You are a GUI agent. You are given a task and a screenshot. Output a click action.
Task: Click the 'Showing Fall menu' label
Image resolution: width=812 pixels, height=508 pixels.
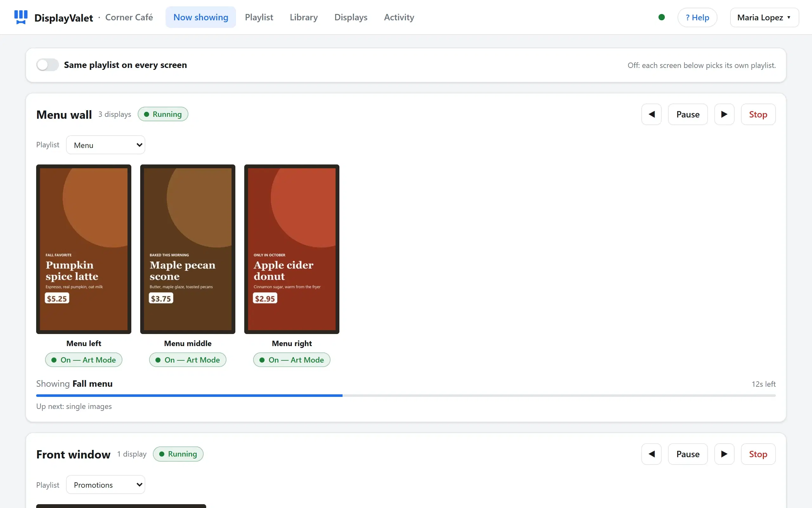click(x=74, y=384)
